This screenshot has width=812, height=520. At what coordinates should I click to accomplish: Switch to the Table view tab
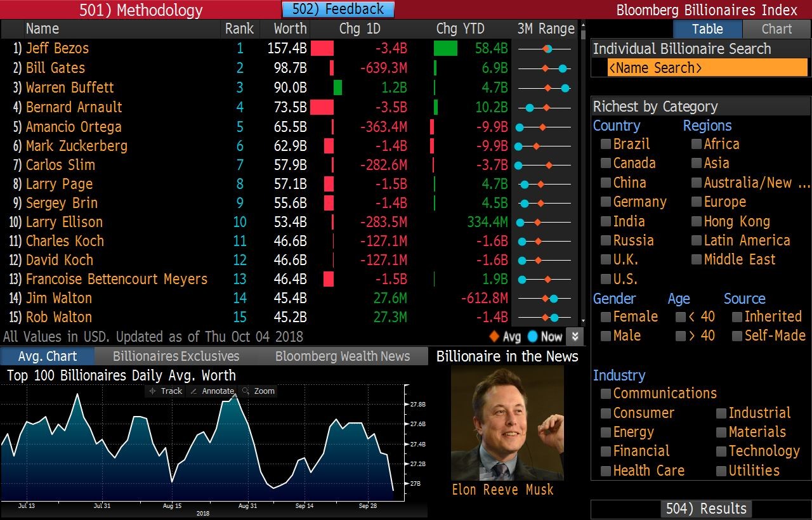[x=707, y=29]
